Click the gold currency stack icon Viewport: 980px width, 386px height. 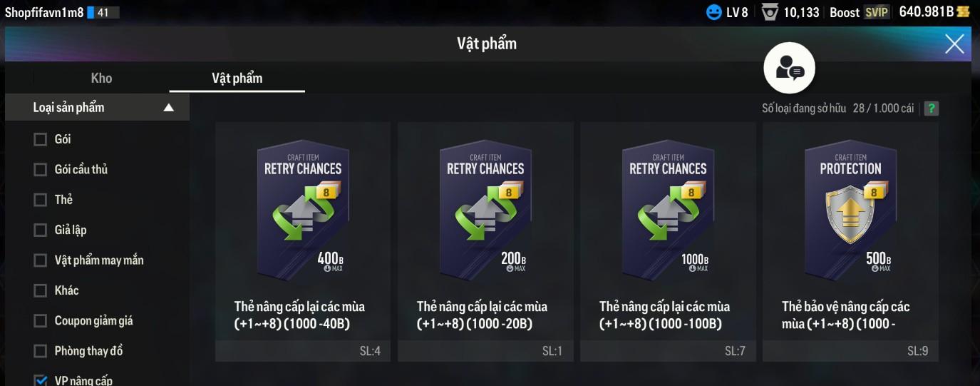(x=964, y=11)
